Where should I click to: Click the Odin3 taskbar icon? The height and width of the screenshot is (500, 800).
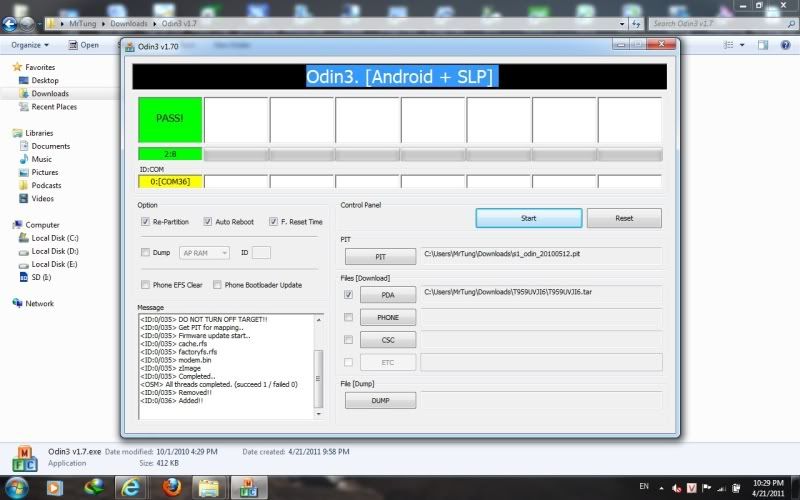248,487
